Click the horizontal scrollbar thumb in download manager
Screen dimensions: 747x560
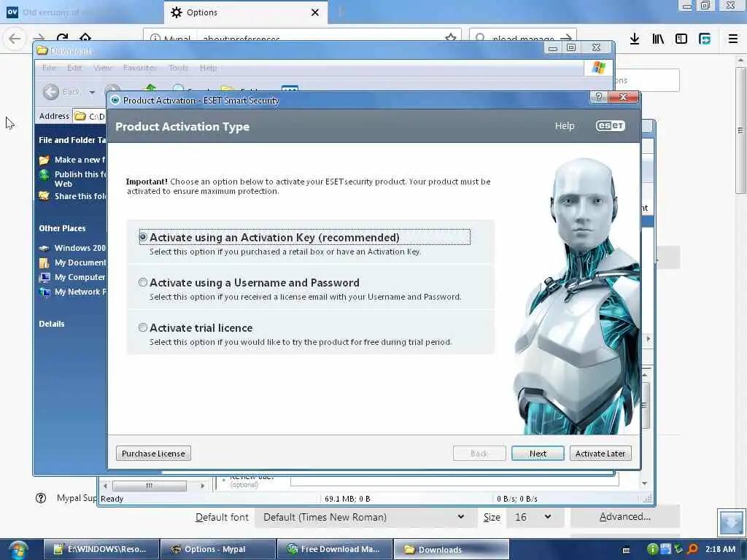[x=149, y=486]
